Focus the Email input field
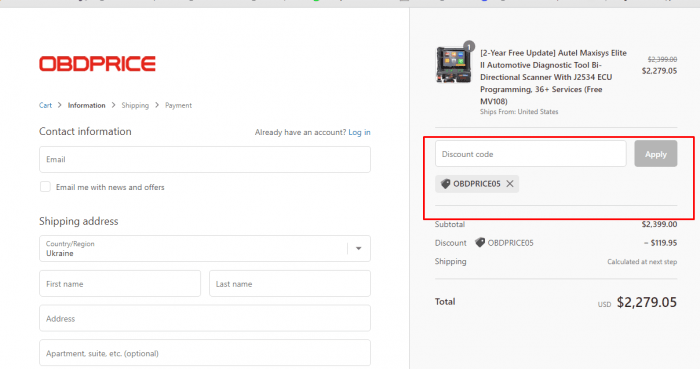Screen dimensions: 700x369 point(205,159)
